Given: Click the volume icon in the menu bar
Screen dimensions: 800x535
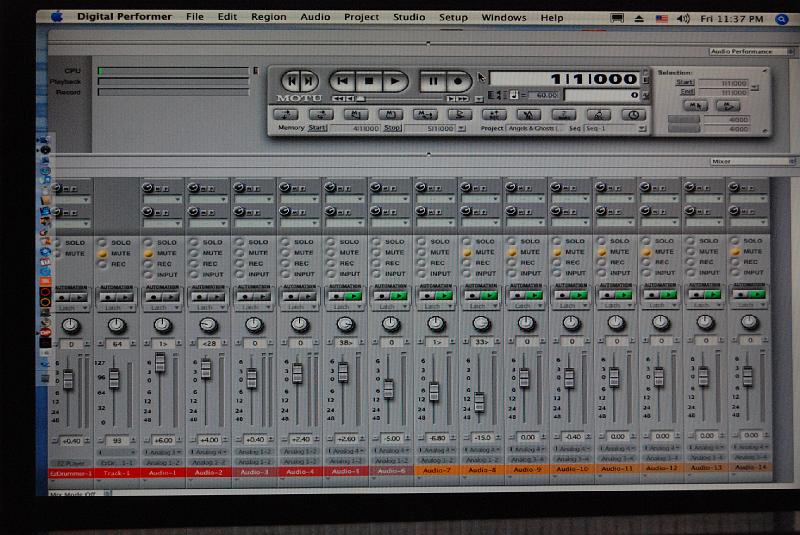Looking at the screenshot, I should tap(683, 19).
